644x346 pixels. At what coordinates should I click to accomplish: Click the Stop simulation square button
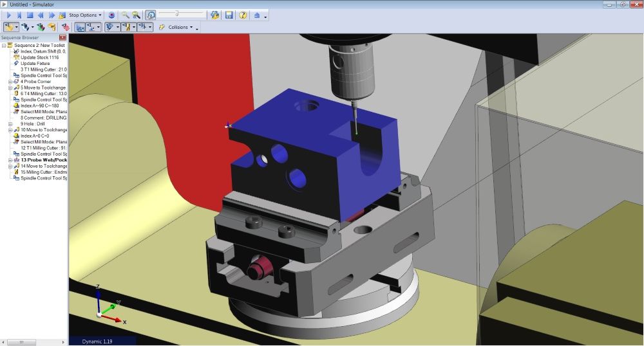30,15
